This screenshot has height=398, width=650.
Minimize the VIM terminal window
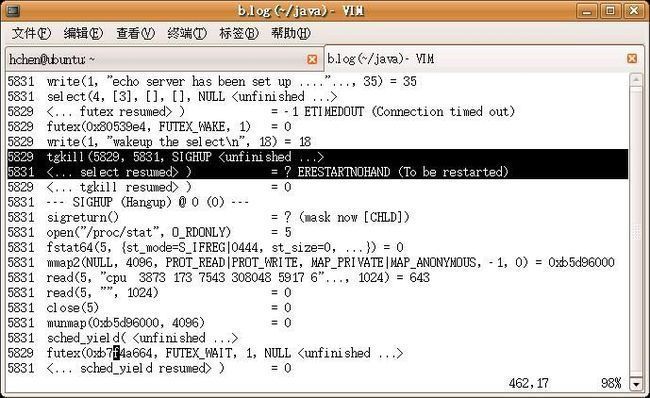click(587, 10)
